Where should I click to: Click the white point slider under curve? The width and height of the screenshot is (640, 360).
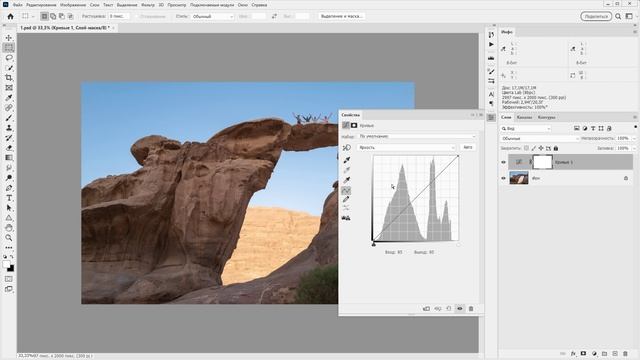458,244
